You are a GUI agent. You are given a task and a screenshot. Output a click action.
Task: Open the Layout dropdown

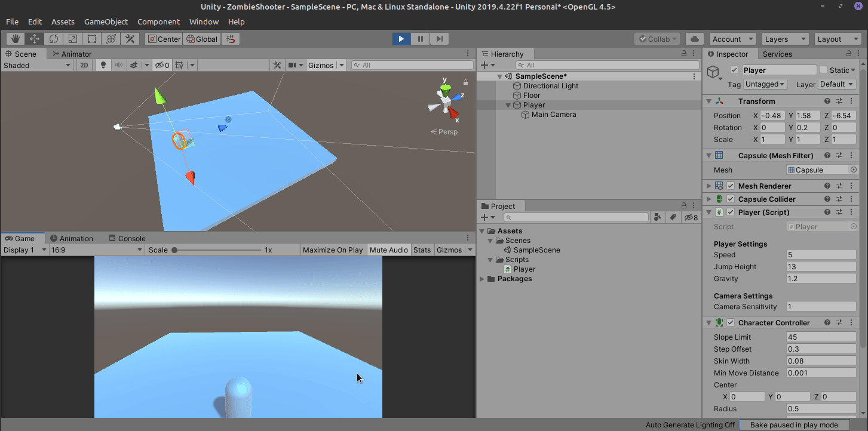[838, 39]
